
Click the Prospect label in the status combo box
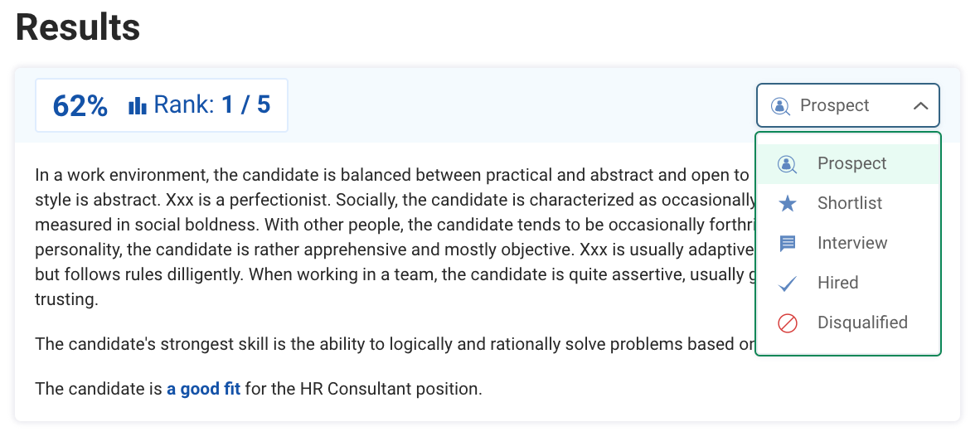pyautogui.click(x=834, y=106)
